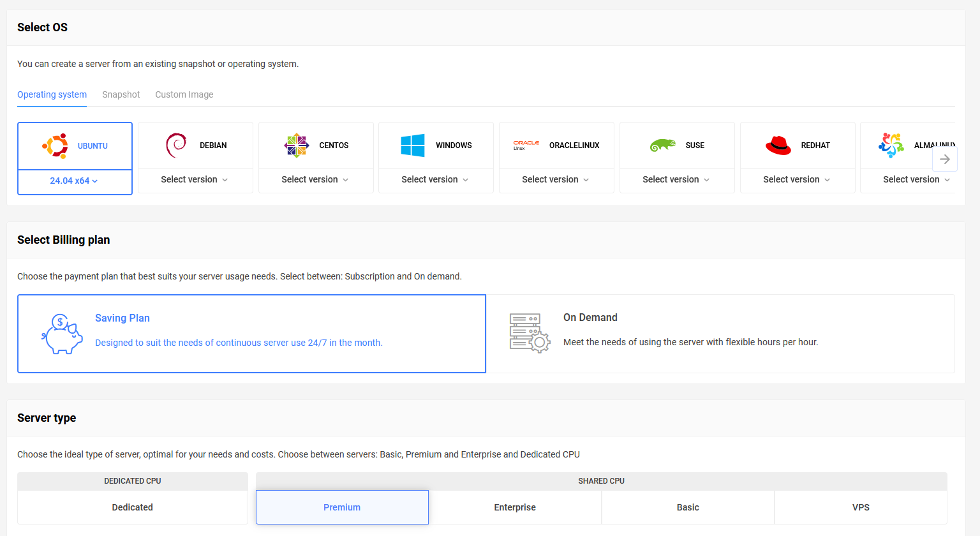Click the SUSE chameleon logo

(663, 145)
